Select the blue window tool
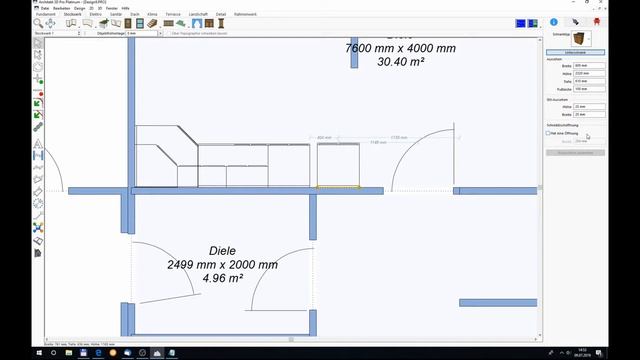Viewport: 640px width, 360px height. pos(140,23)
